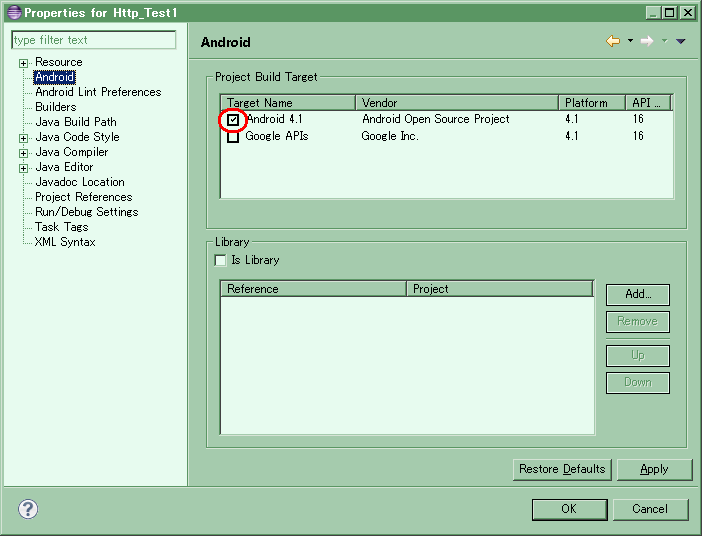This screenshot has height=536, width=702.
Task: Open the back history dropdown arrow
Action: 630,41
